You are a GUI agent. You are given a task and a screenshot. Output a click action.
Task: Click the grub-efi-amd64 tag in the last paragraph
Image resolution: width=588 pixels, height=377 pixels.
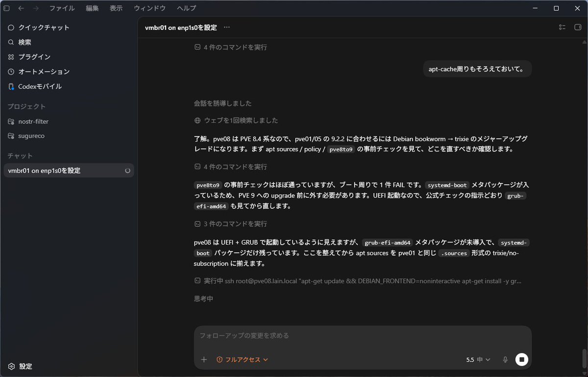(388, 243)
